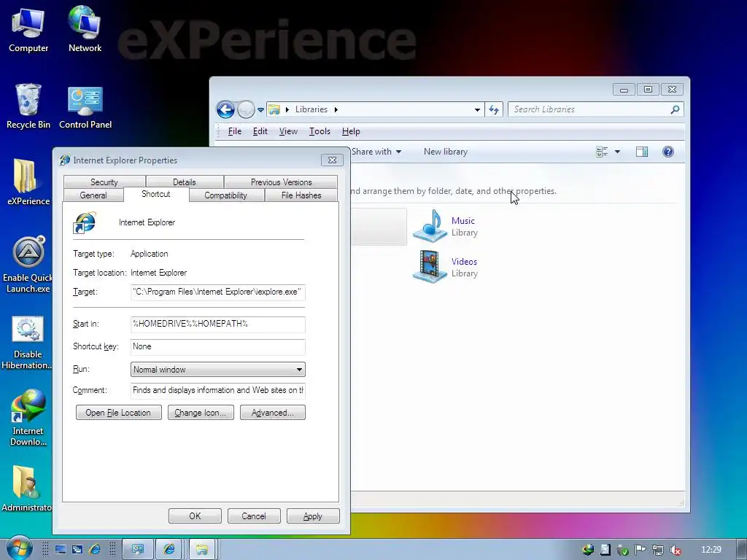Image resolution: width=747 pixels, height=560 pixels.
Task: Launch Internet Explorer from Quick Launch
Action: (x=95, y=550)
